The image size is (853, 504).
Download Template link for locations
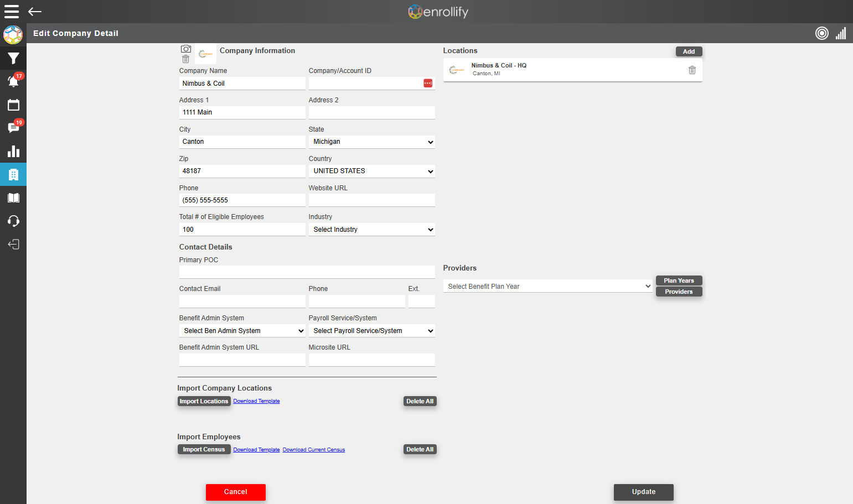tap(256, 401)
